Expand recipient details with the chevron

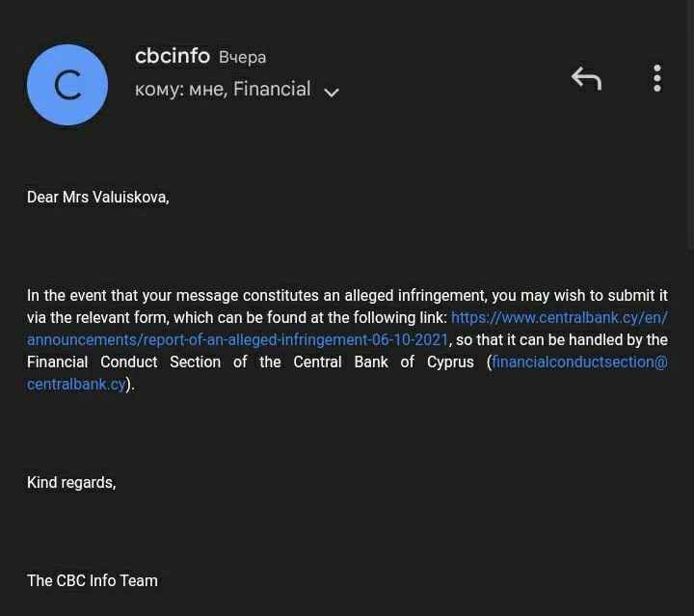tap(332, 93)
